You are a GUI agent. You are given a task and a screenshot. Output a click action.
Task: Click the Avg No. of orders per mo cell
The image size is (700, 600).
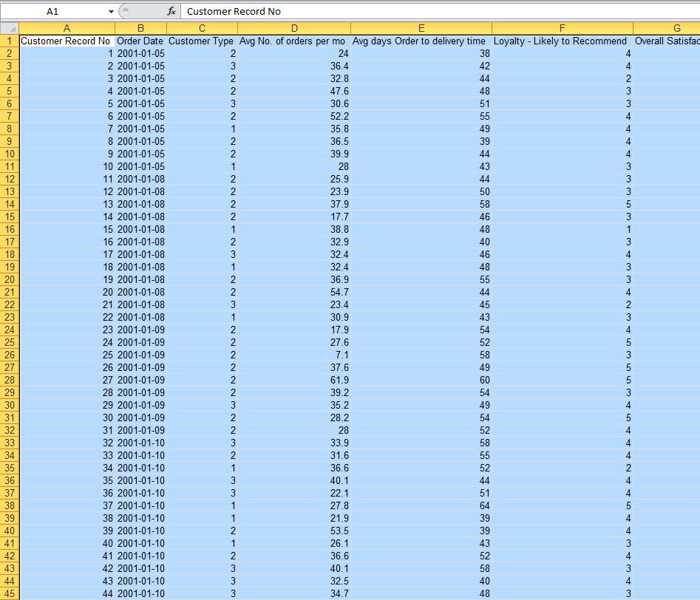(x=293, y=41)
